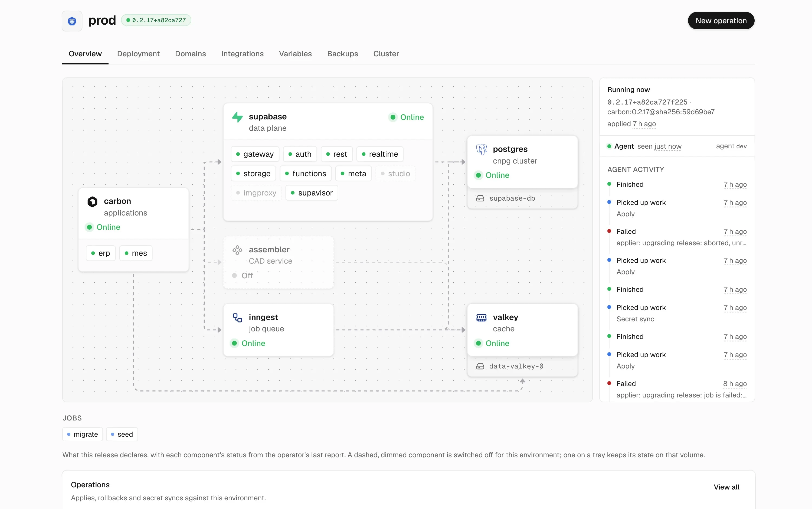This screenshot has height=509, width=812.
Task: Click the erp application chip
Action: point(101,253)
